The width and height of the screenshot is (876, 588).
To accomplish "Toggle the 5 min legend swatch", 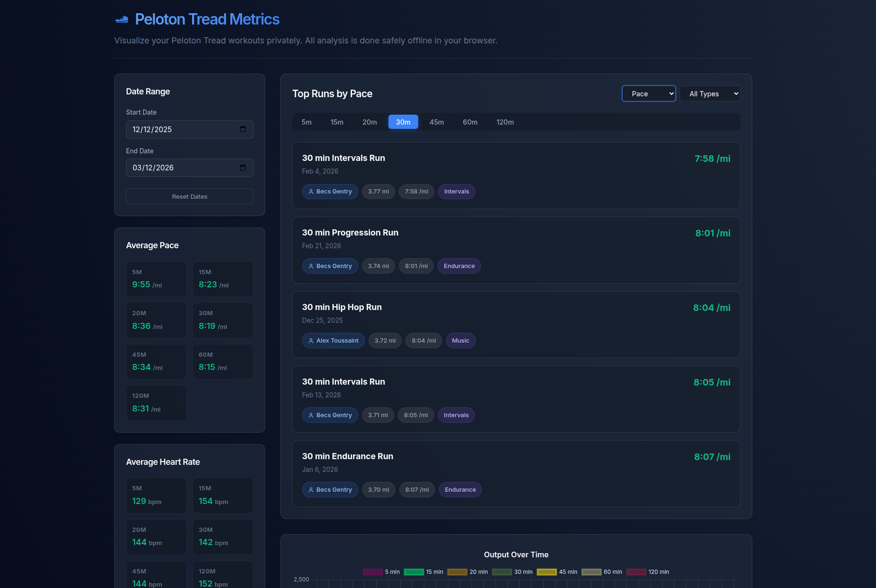I will (372, 572).
